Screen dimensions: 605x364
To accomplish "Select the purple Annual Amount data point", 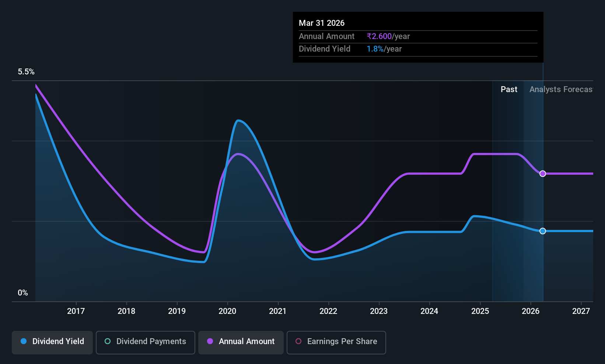I will click(x=543, y=174).
